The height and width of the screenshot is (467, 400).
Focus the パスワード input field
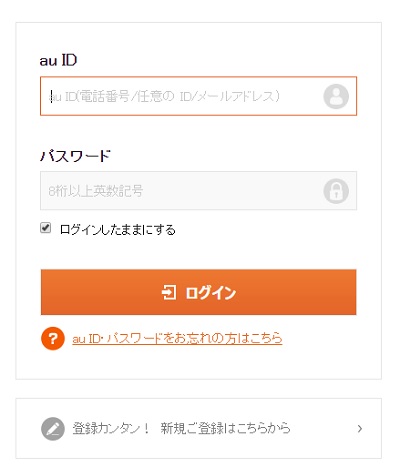coord(199,191)
